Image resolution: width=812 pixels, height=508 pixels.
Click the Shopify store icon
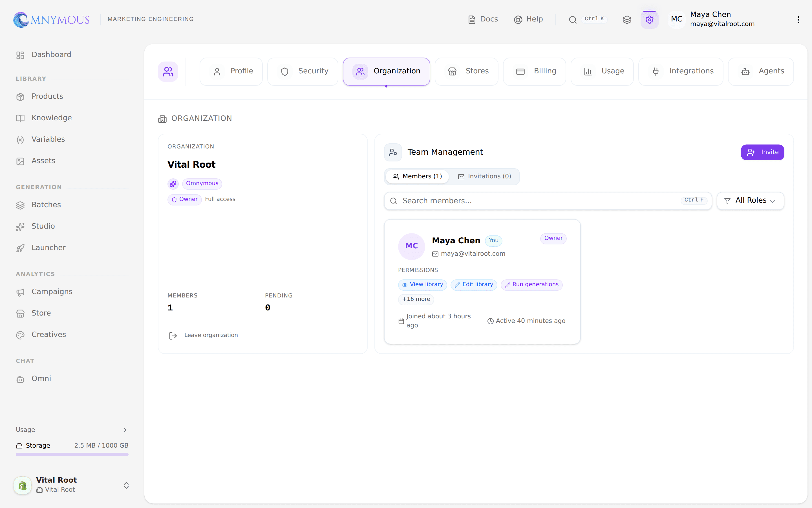(23, 485)
